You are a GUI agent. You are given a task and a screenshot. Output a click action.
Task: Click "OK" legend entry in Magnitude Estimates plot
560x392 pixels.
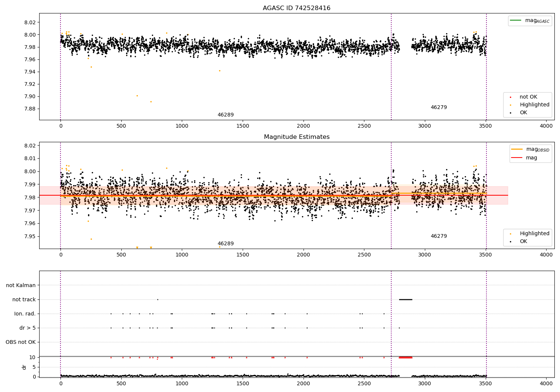(523, 241)
